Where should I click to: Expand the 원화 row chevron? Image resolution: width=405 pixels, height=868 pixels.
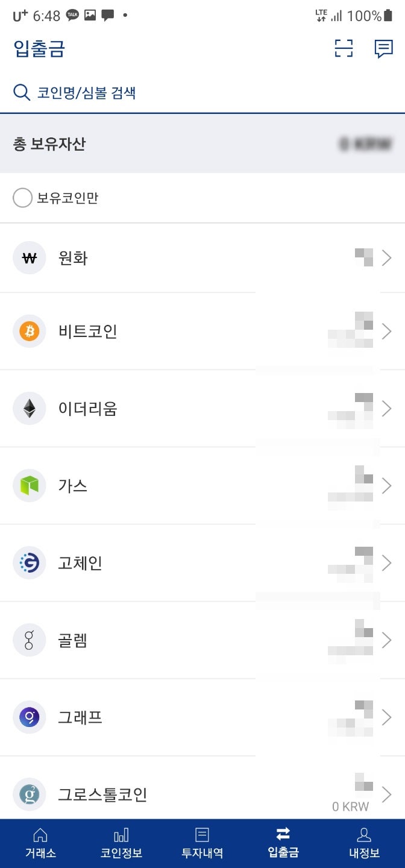388,257
